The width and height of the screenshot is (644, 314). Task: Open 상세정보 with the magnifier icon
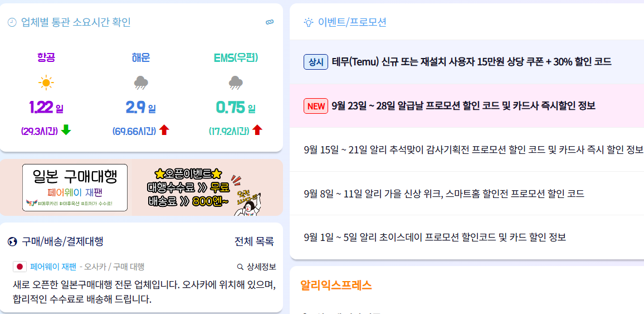[257, 267]
